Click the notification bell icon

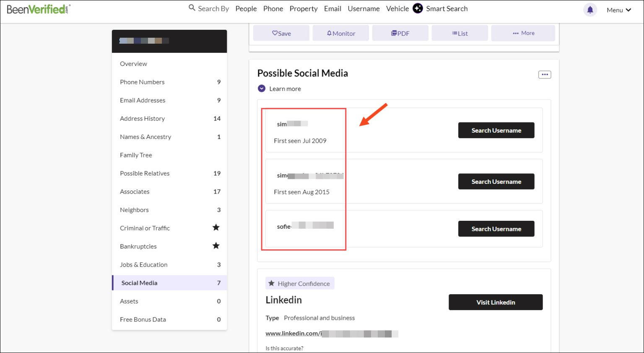click(590, 10)
